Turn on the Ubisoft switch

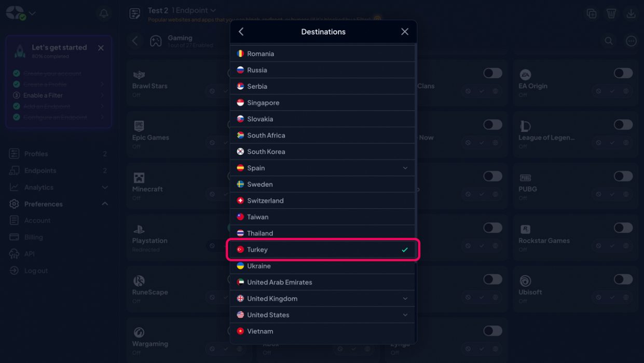(623, 279)
